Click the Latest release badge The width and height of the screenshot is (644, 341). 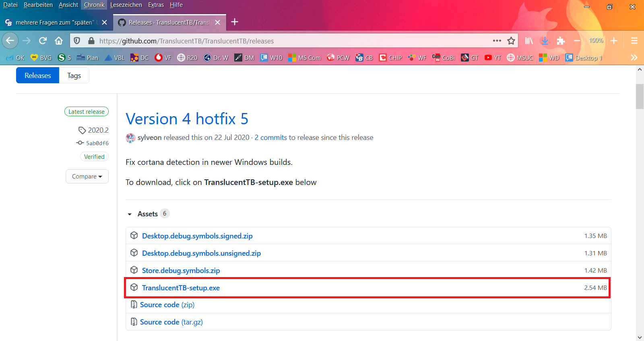click(x=87, y=112)
